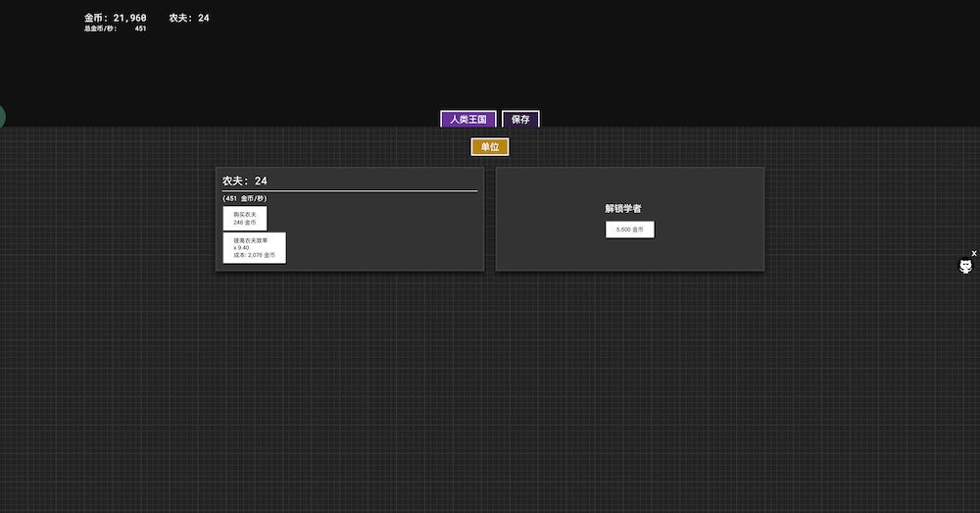This screenshot has height=513, width=980.
Task: Open the 人类王国 tab
Action: 468,119
